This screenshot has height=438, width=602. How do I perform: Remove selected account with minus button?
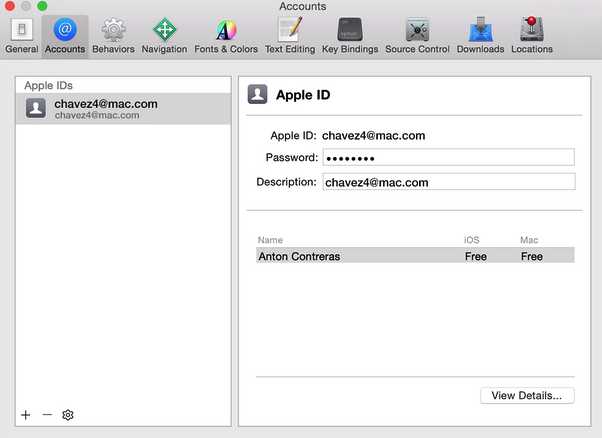47,415
